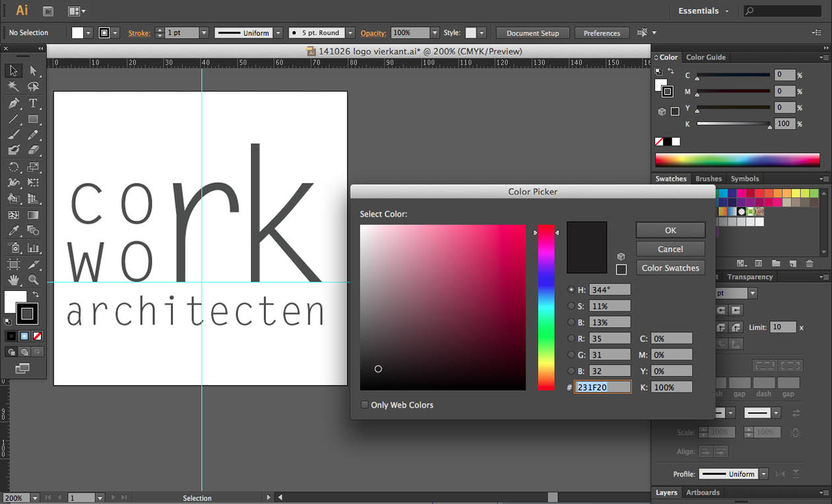Image resolution: width=832 pixels, height=504 pixels.
Task: Select the G green radio button
Action: coord(571,355)
